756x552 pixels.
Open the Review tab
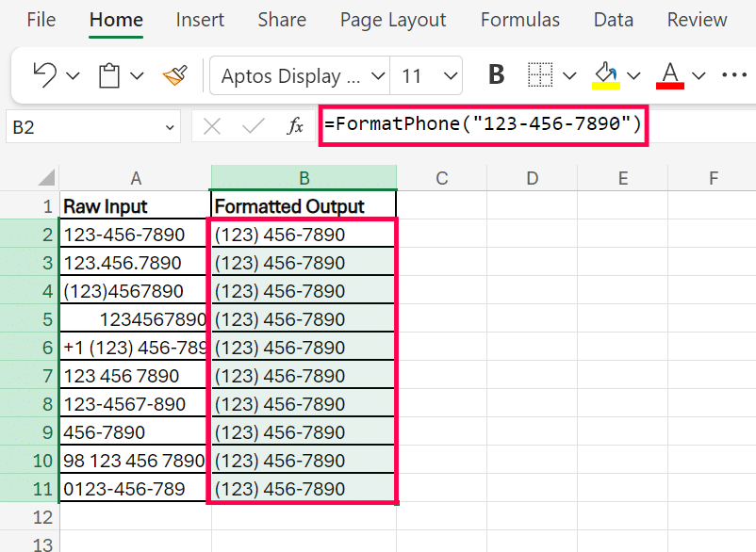697,20
